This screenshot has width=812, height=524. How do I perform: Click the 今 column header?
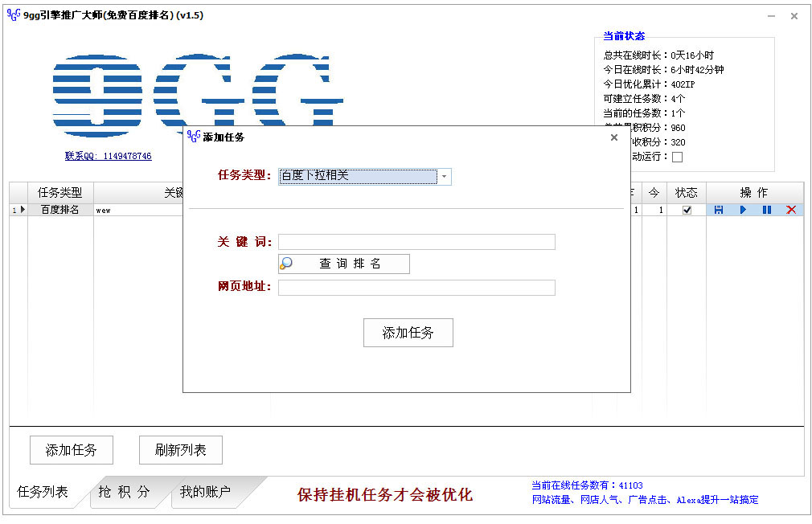point(654,193)
